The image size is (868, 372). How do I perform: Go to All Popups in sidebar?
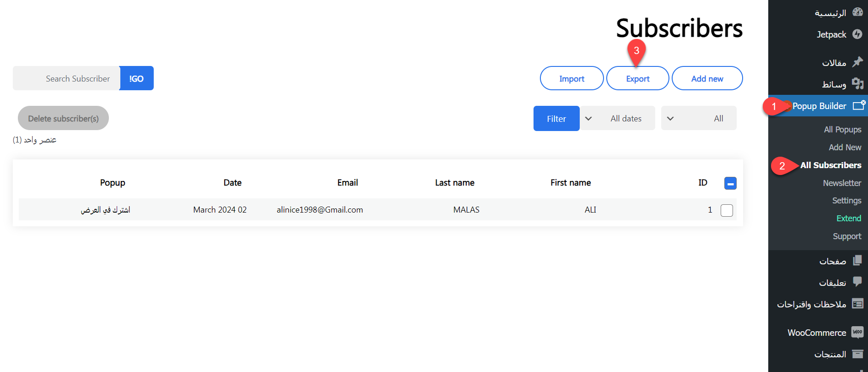[842, 130]
